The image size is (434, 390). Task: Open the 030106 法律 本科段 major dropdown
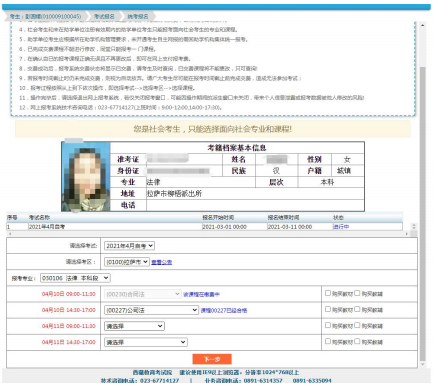coord(75,278)
